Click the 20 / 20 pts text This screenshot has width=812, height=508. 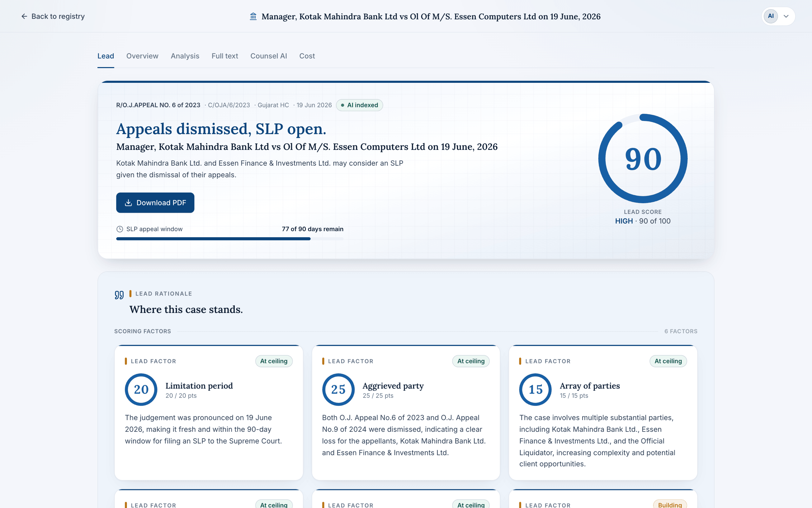[181, 396]
